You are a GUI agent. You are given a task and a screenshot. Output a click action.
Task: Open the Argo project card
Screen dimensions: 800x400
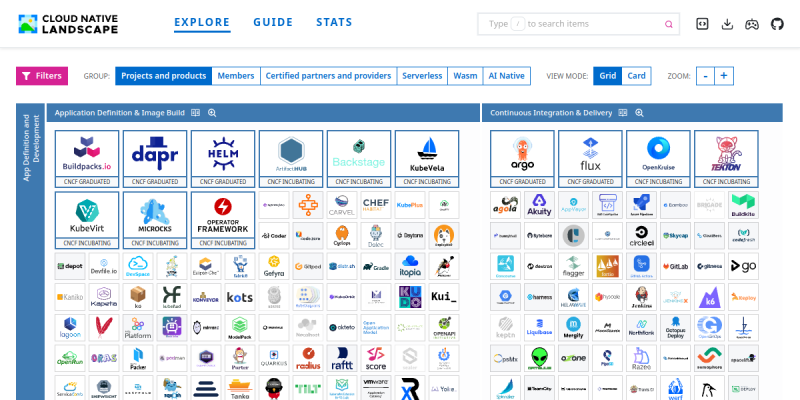522,159
